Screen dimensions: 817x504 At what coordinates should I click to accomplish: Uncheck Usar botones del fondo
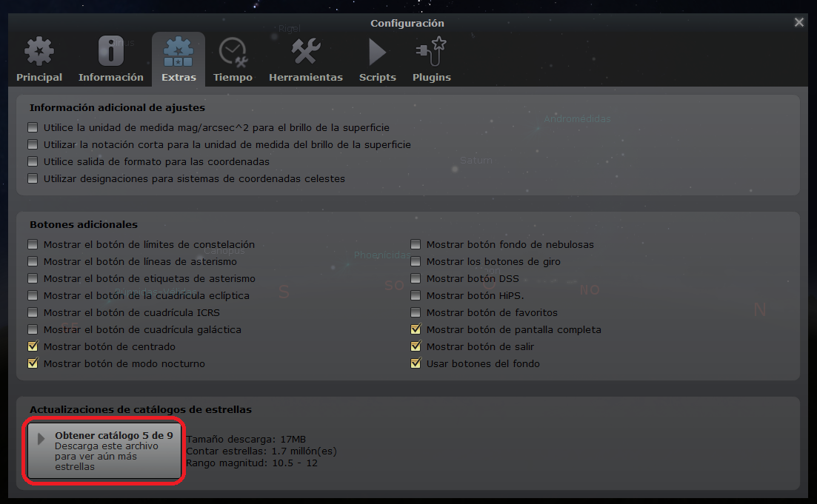tap(416, 363)
